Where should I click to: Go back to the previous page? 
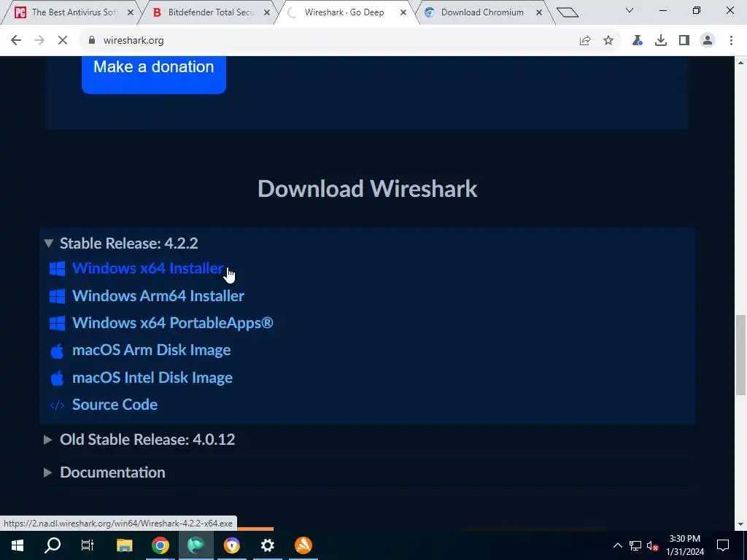point(16,41)
